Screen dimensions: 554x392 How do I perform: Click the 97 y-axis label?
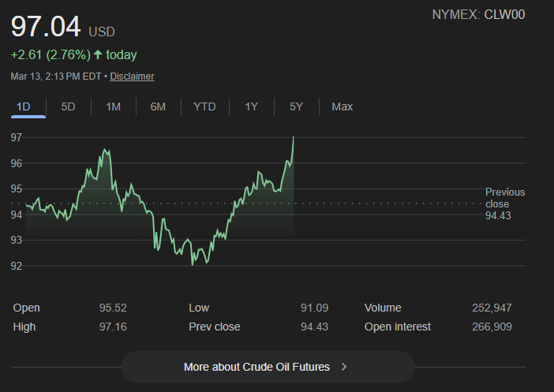coord(17,137)
